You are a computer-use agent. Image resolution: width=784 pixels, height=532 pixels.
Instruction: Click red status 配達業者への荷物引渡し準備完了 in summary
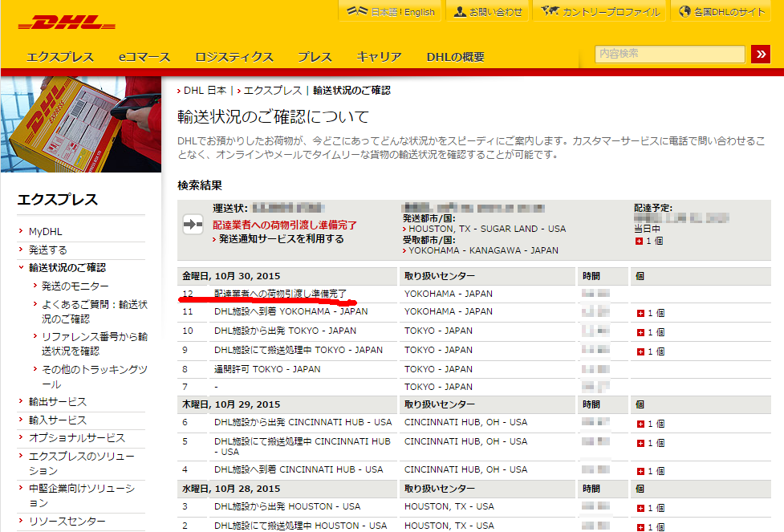[285, 225]
